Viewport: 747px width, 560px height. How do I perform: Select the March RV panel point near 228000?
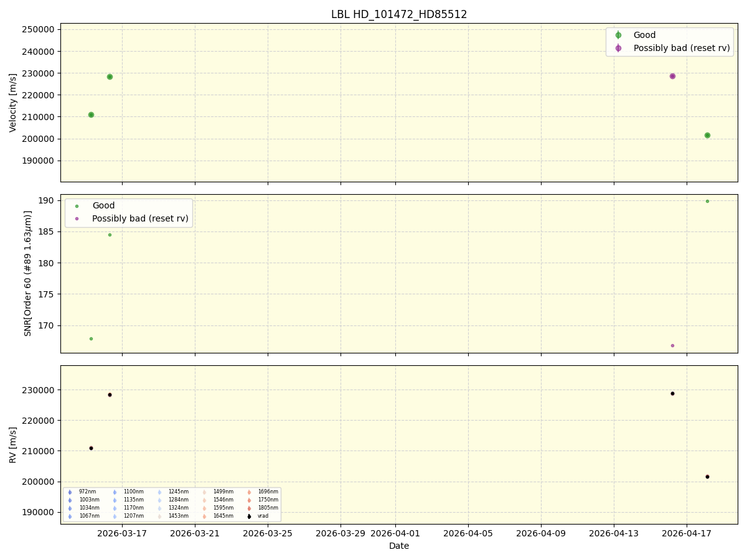tap(110, 394)
